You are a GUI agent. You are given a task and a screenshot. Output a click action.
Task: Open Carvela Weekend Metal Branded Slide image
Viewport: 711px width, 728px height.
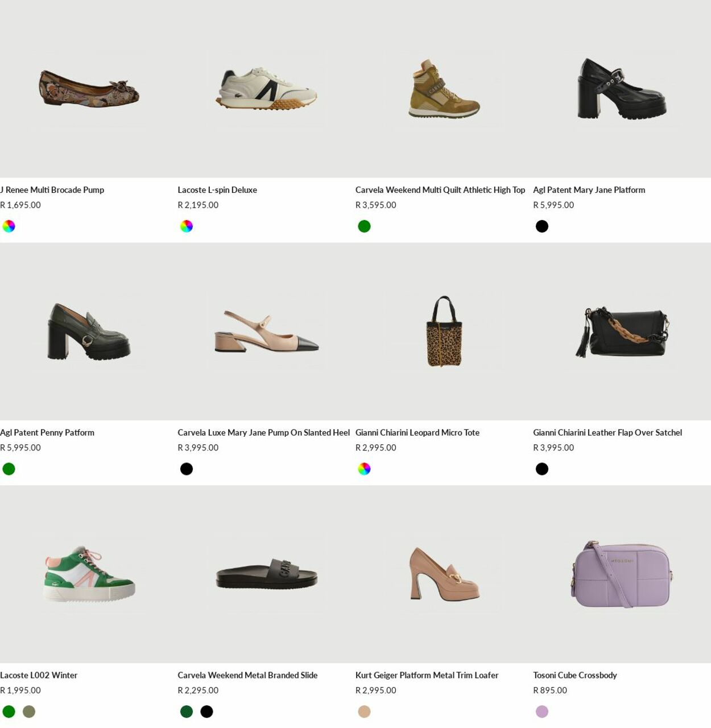coord(266,574)
